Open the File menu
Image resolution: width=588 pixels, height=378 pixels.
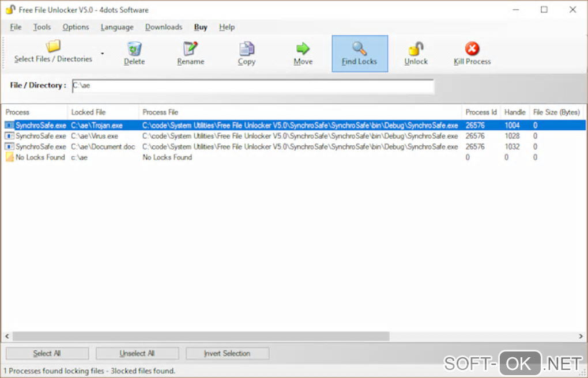tap(16, 27)
